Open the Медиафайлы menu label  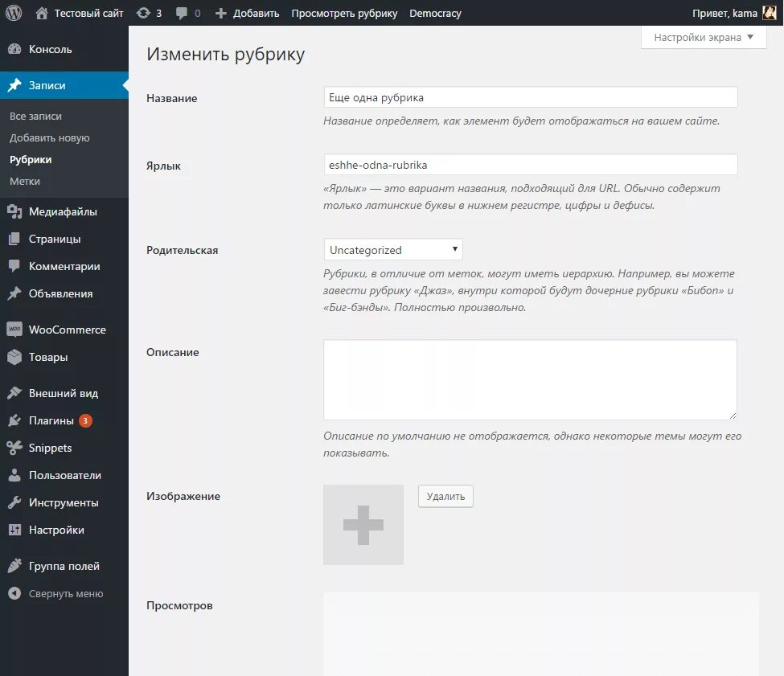[x=63, y=212]
